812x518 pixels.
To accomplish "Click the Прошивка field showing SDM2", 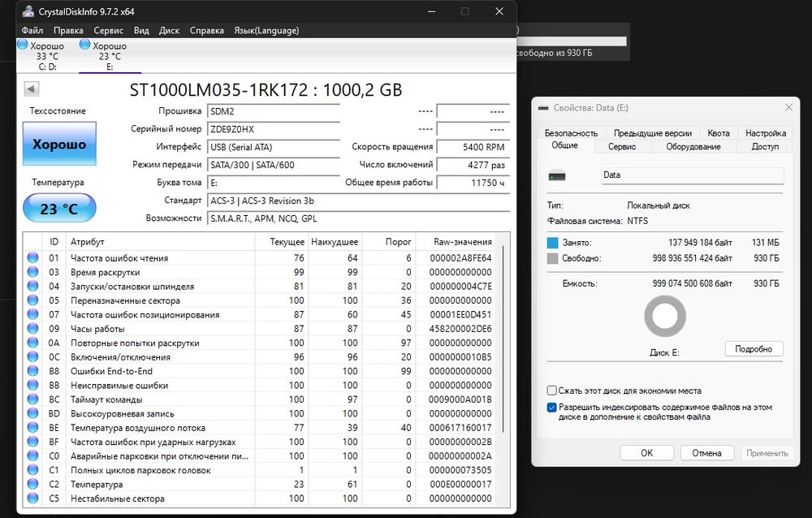I will (x=274, y=111).
